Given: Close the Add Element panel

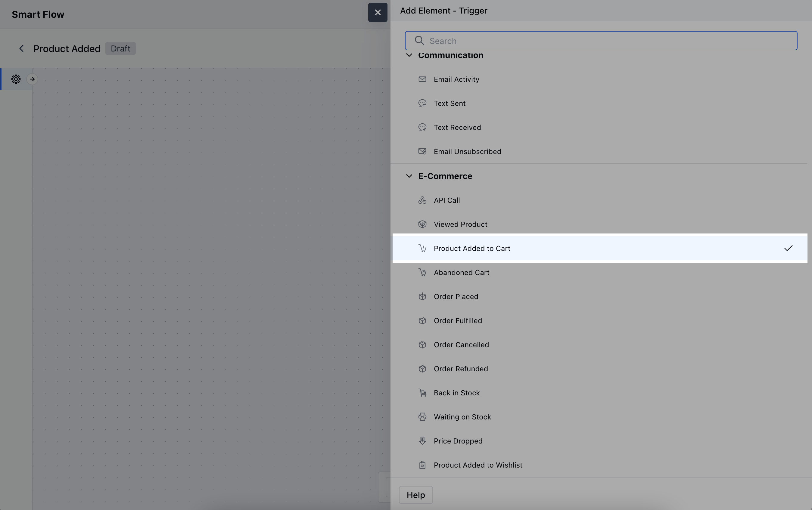Looking at the screenshot, I should pos(377,12).
